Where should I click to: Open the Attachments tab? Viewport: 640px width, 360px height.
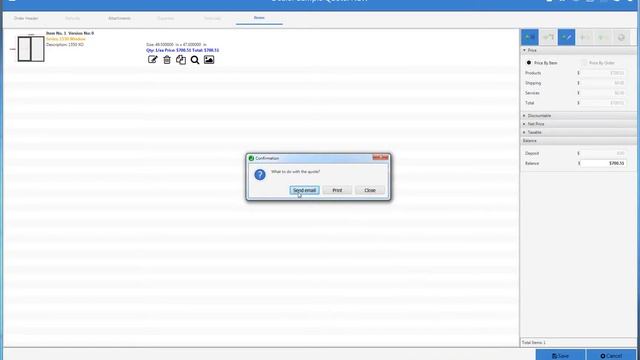120,18
